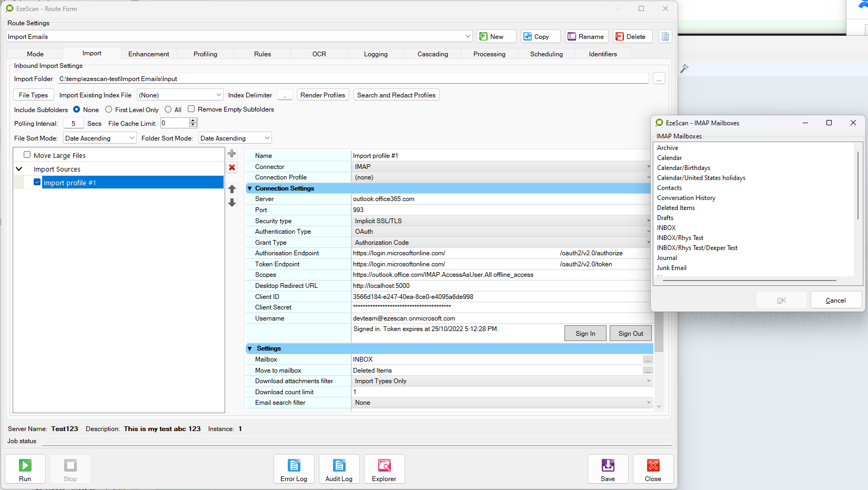Open the Scheduling tab
This screenshot has height=490, width=868.
(546, 54)
